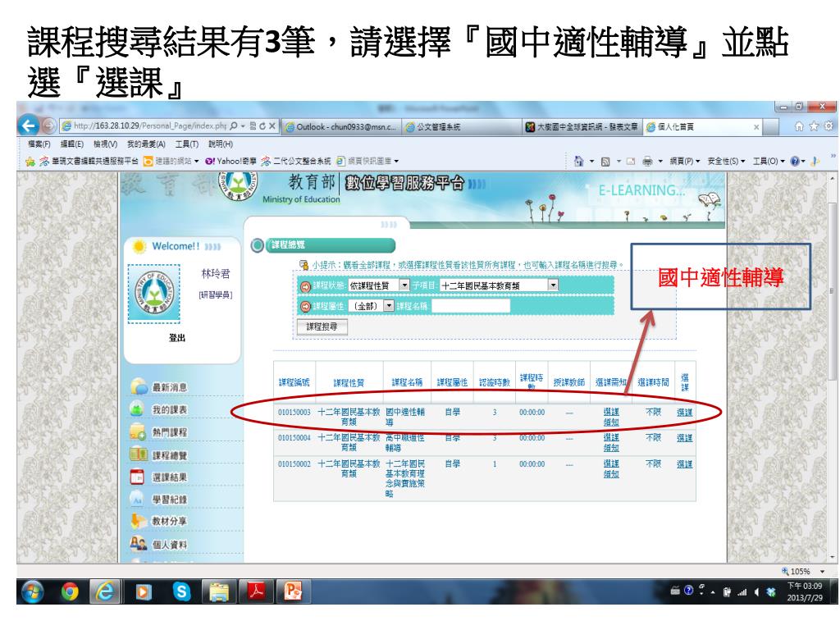This screenshot has height=630, width=840.
Task: Open favorites star icon at top right
Action: (x=814, y=126)
